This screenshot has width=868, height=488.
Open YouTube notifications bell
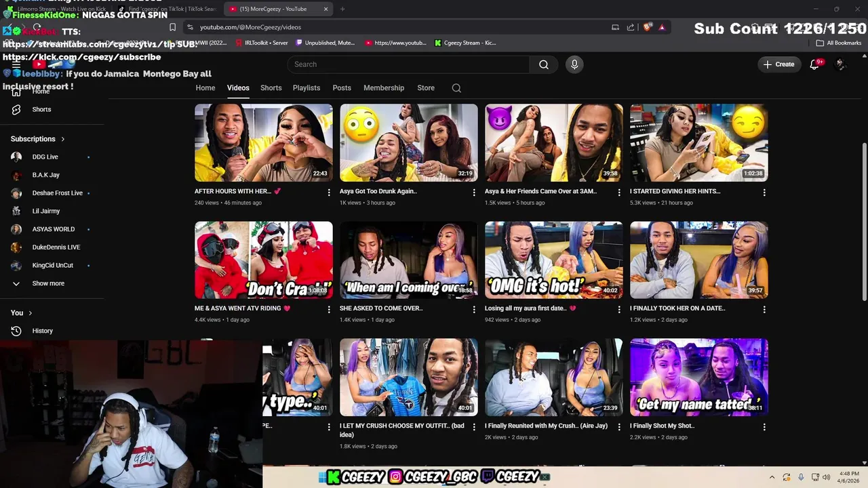814,64
